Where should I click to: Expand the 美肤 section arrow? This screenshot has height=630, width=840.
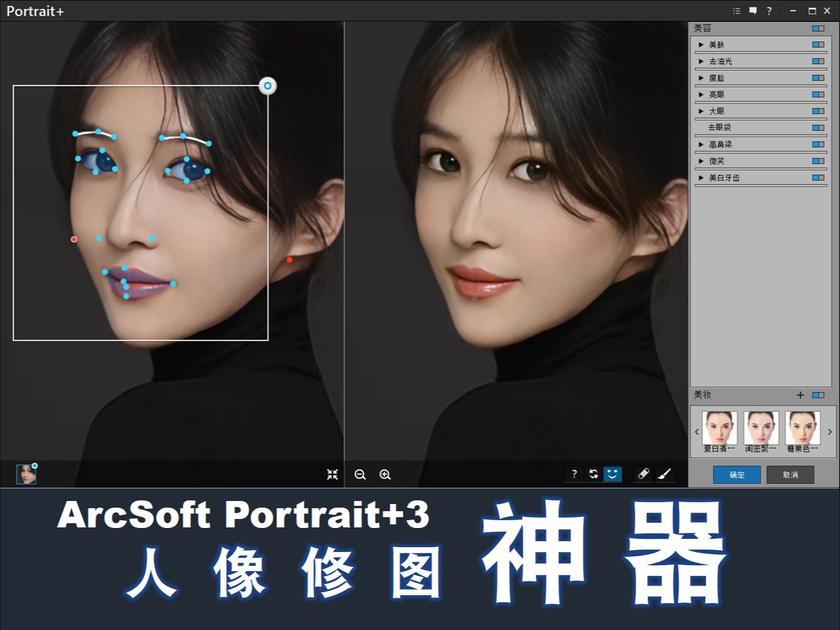coord(701,44)
